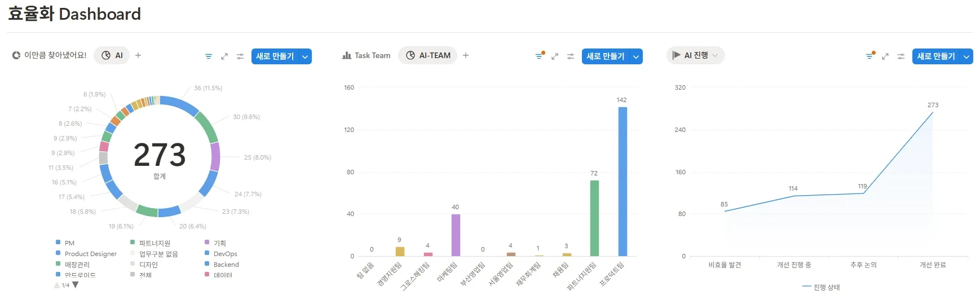The width and height of the screenshot is (980, 308).
Task: Expand the bar chart to full screen
Action: point(555,56)
